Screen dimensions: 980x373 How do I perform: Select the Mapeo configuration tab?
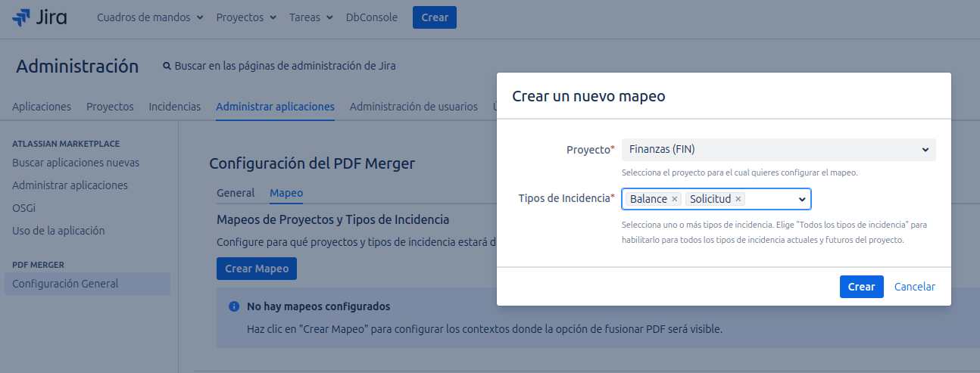point(286,193)
